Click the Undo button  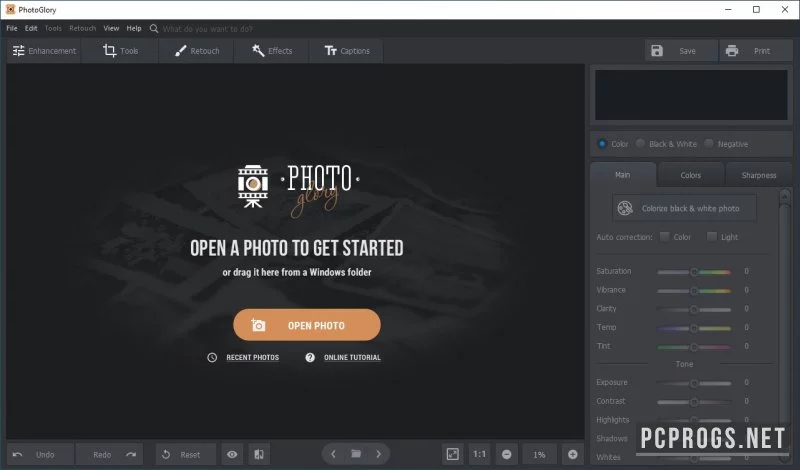click(40, 454)
